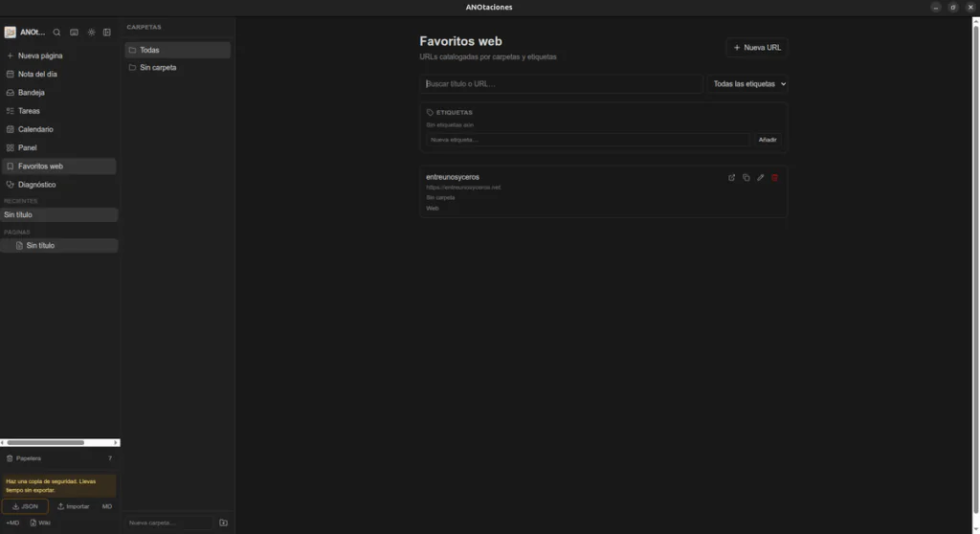
Task: Click the Web tag on entreunosyceros
Action: 433,209
